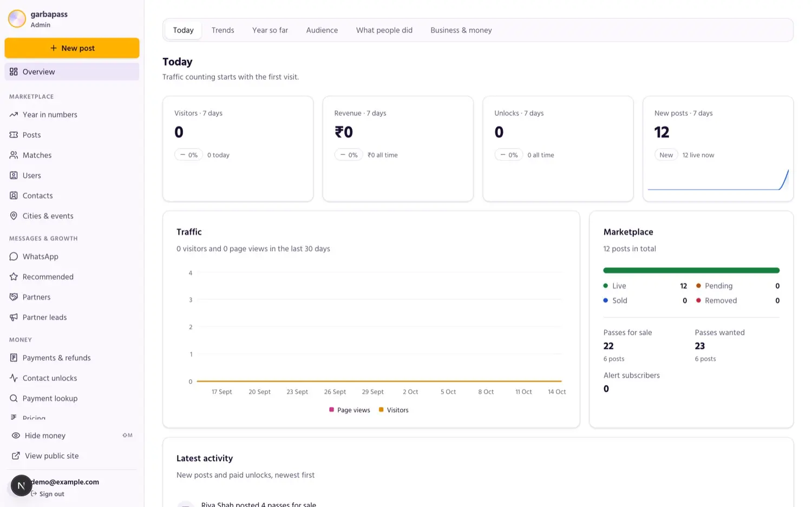812x507 pixels.
Task: Click the green marketplace posts progress bar
Action: [691, 271]
